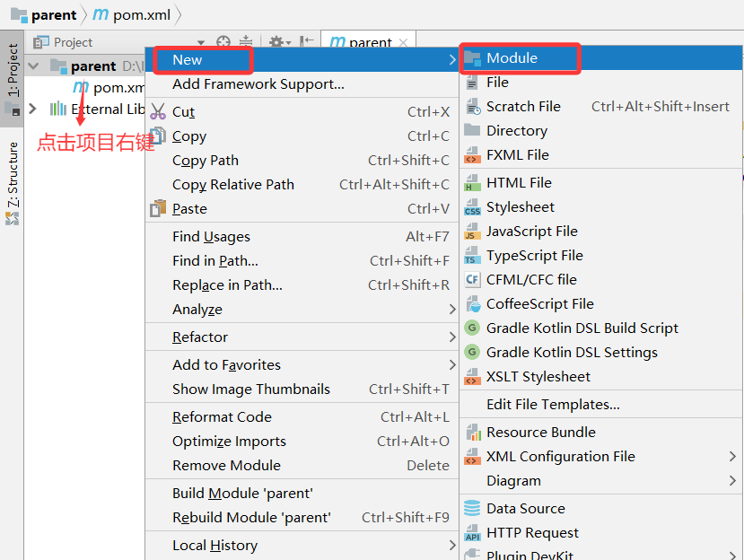Image resolution: width=744 pixels, height=560 pixels.
Task: Click the Cut scissors icon
Action: click(158, 111)
